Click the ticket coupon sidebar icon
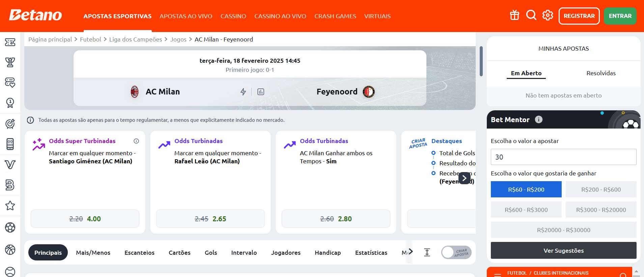The height and width of the screenshot is (277, 644). pos(10,42)
